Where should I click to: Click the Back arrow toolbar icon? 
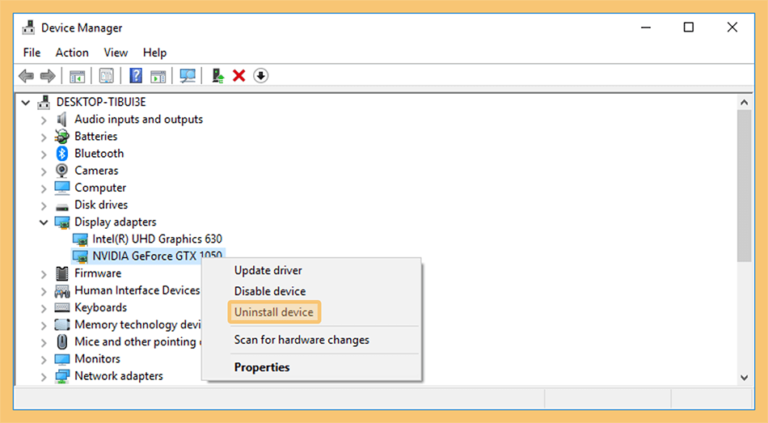coord(26,76)
